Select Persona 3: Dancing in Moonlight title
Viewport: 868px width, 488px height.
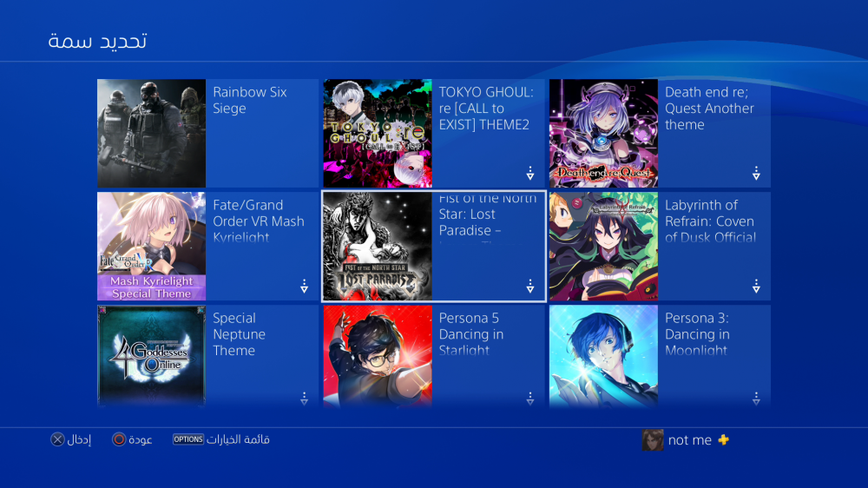697,334
